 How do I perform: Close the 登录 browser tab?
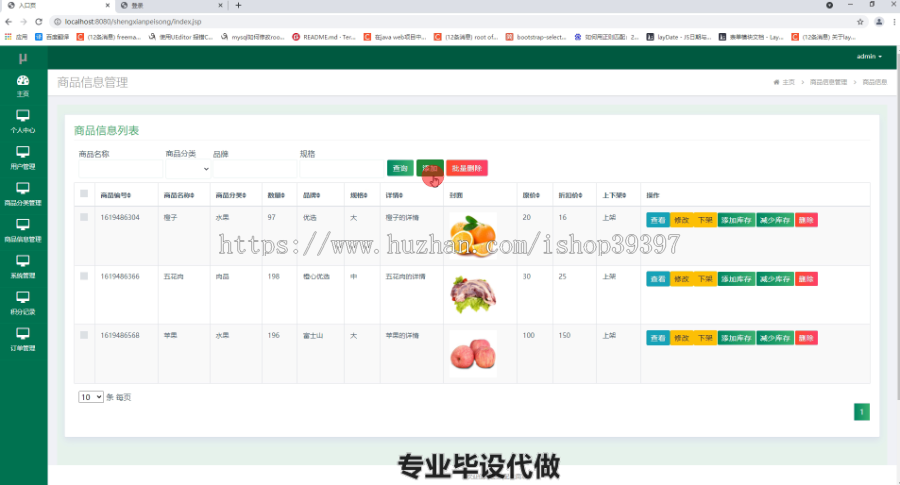pyautogui.click(x=220, y=5)
